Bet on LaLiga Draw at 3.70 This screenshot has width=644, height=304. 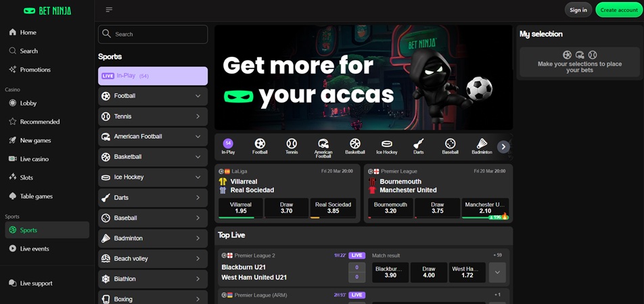pyautogui.click(x=286, y=208)
